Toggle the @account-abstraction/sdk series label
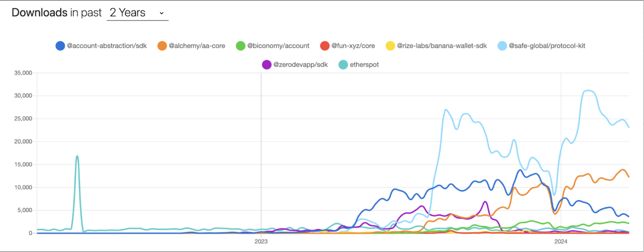The height and width of the screenshot is (252, 644). pyautogui.click(x=107, y=46)
